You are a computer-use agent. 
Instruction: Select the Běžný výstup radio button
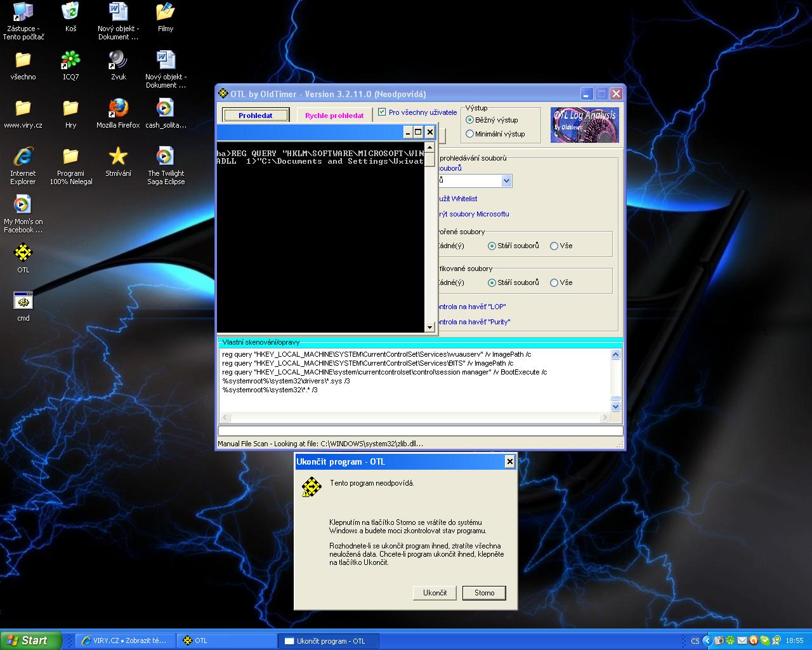(x=470, y=120)
